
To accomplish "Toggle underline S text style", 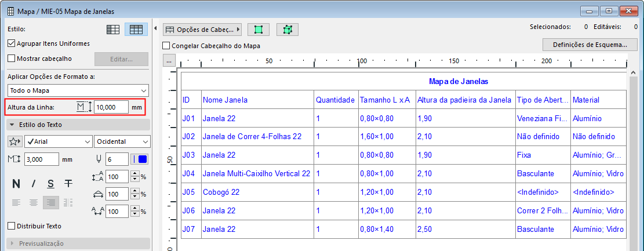I will (50, 184).
